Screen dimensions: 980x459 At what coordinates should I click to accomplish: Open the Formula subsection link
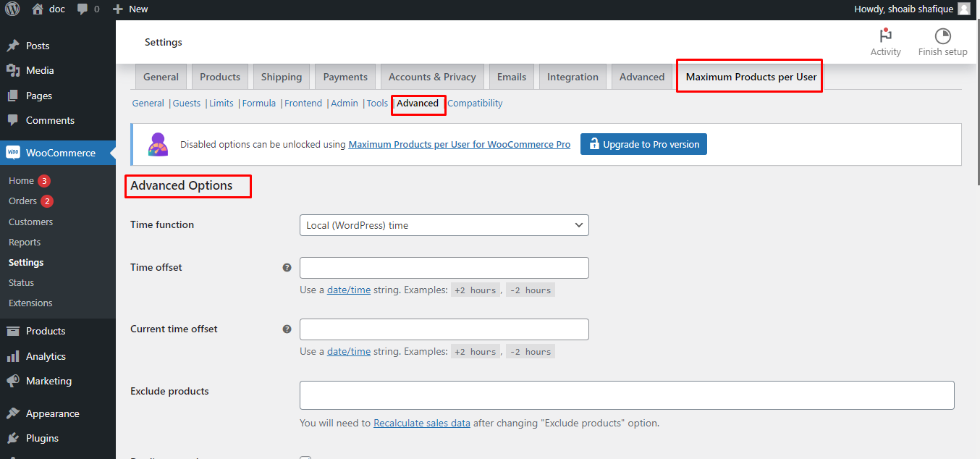point(259,104)
